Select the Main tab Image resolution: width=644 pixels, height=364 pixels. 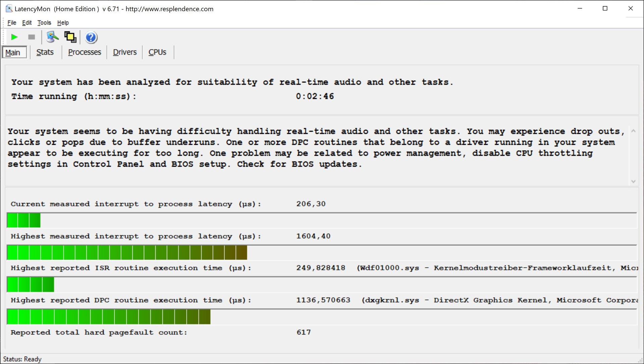13,53
